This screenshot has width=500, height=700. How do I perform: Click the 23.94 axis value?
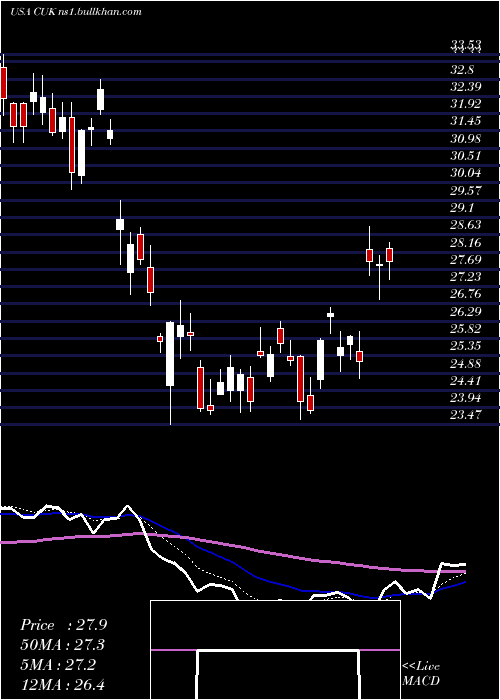point(466,398)
